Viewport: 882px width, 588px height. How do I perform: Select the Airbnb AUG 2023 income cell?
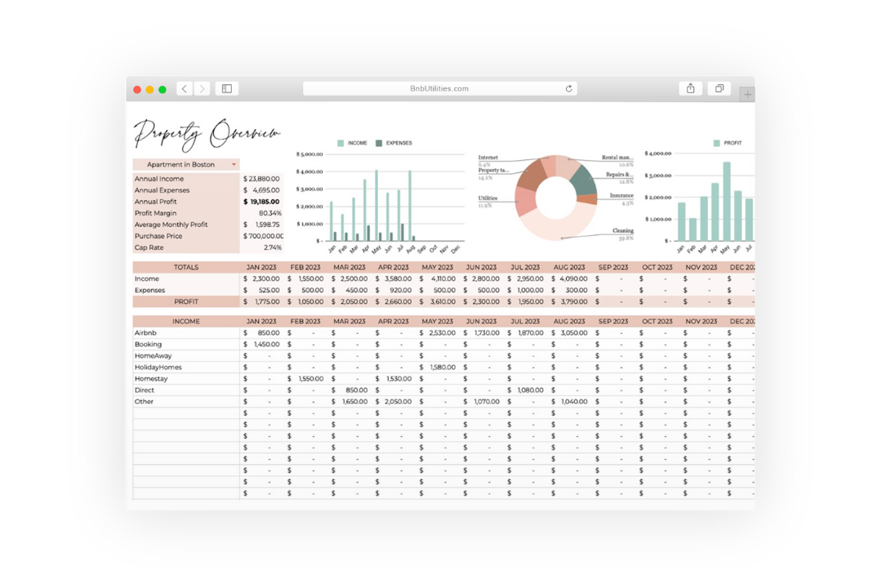tap(569, 333)
